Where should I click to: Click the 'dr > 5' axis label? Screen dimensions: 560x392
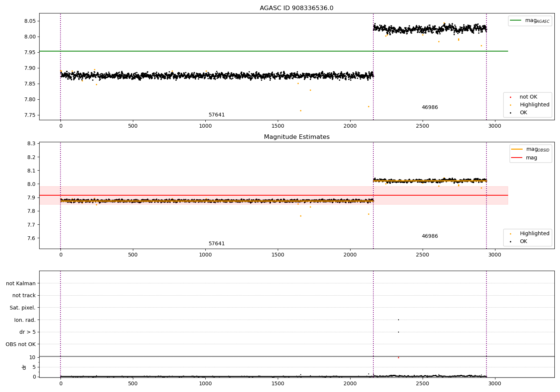pos(28,332)
